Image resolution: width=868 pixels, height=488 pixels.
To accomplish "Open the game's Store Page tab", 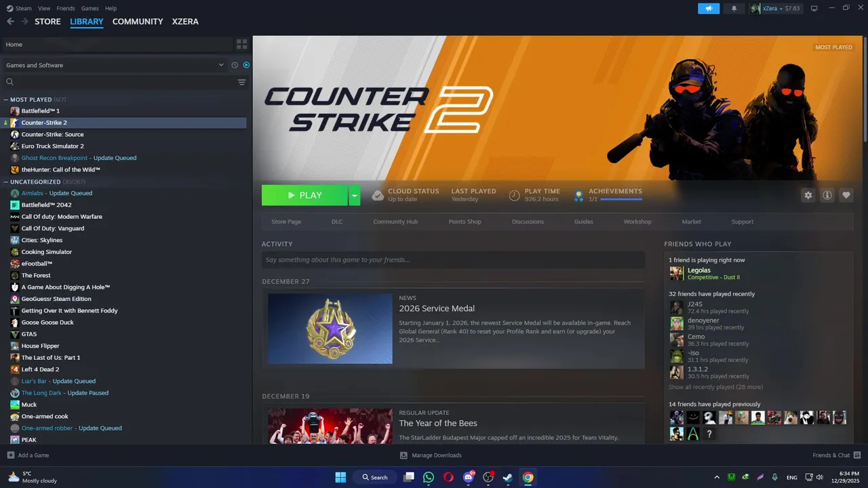I will tap(286, 222).
